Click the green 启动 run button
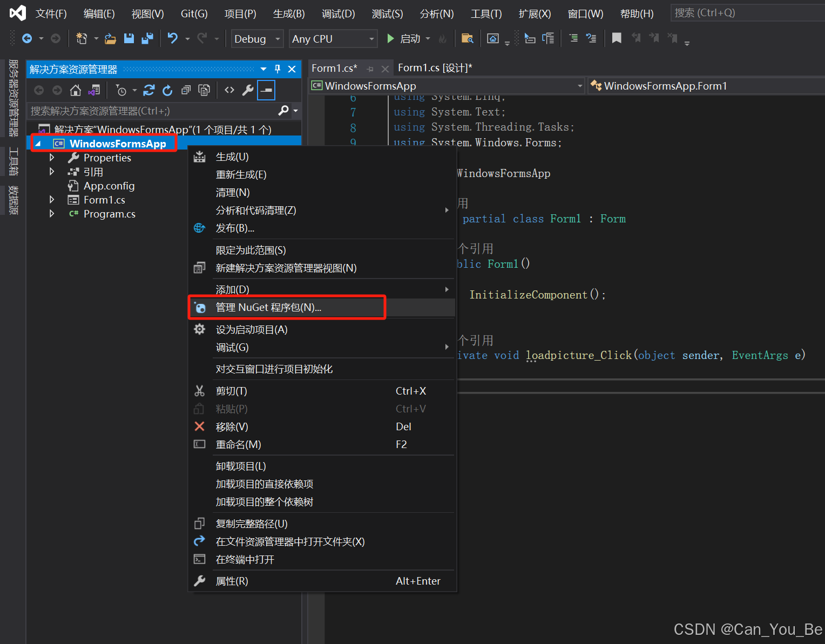This screenshot has width=825, height=644. pyautogui.click(x=390, y=38)
